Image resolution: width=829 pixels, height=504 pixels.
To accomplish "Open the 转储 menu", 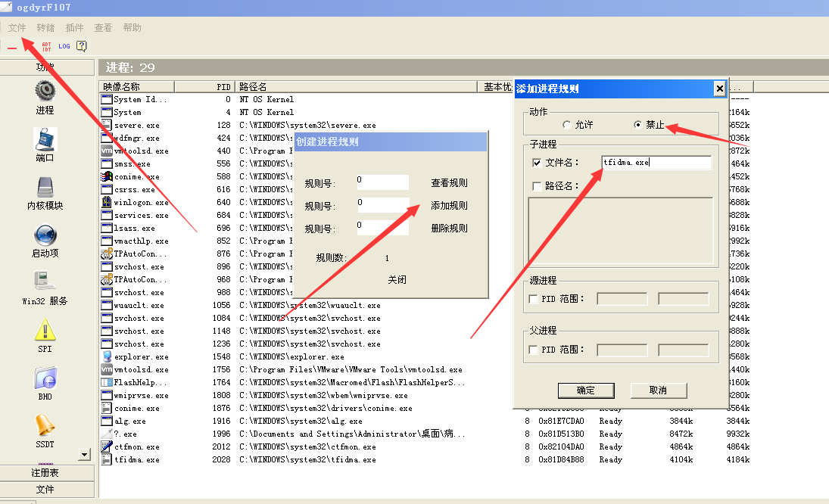I will [x=45, y=27].
